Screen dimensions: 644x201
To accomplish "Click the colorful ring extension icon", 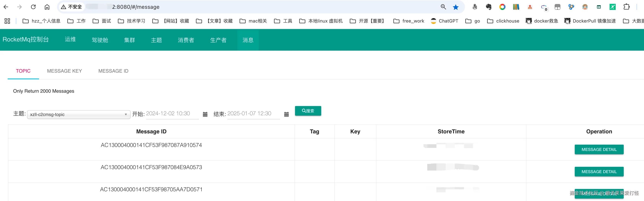I will tap(502, 7).
